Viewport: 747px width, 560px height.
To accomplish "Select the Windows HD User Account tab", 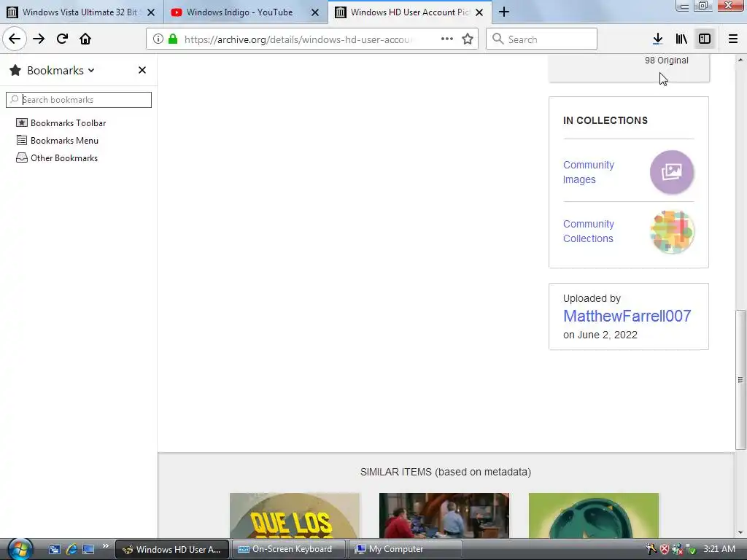I will pos(410,12).
